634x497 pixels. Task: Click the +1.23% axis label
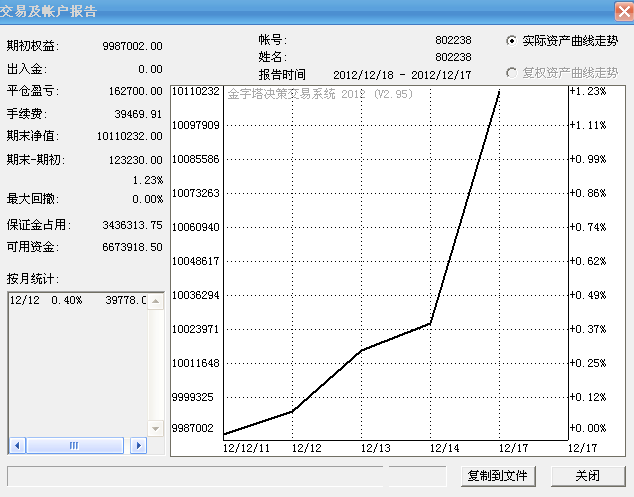pos(588,91)
